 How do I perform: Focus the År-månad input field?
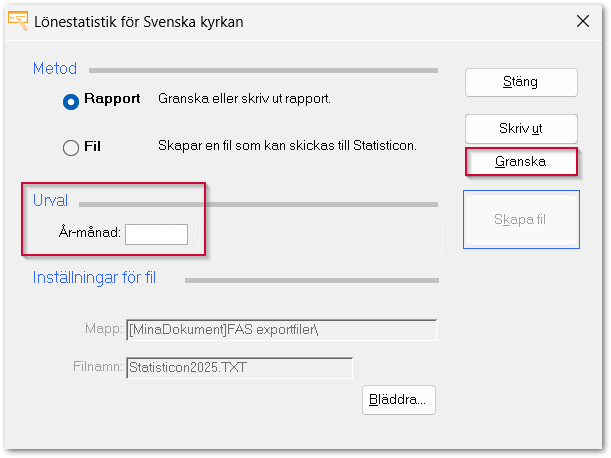click(156, 234)
